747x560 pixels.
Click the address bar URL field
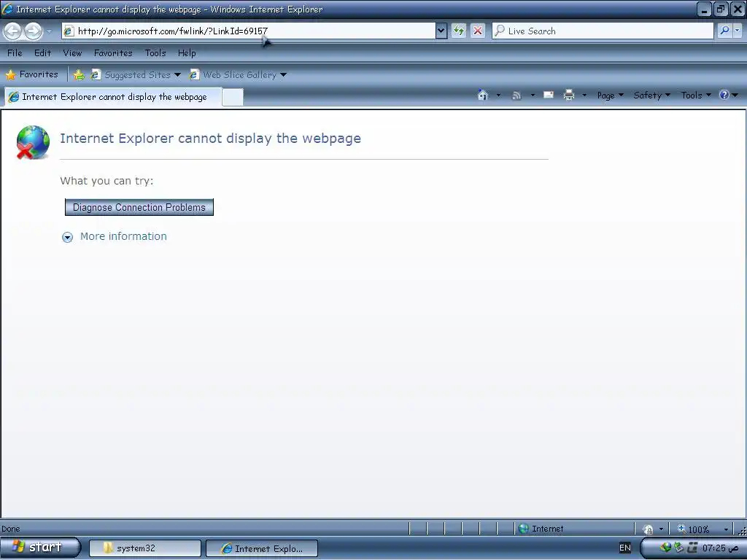click(248, 31)
